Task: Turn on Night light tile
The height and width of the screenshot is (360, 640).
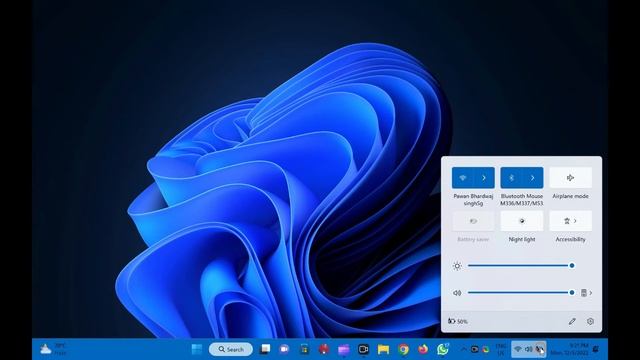Action: (x=522, y=221)
